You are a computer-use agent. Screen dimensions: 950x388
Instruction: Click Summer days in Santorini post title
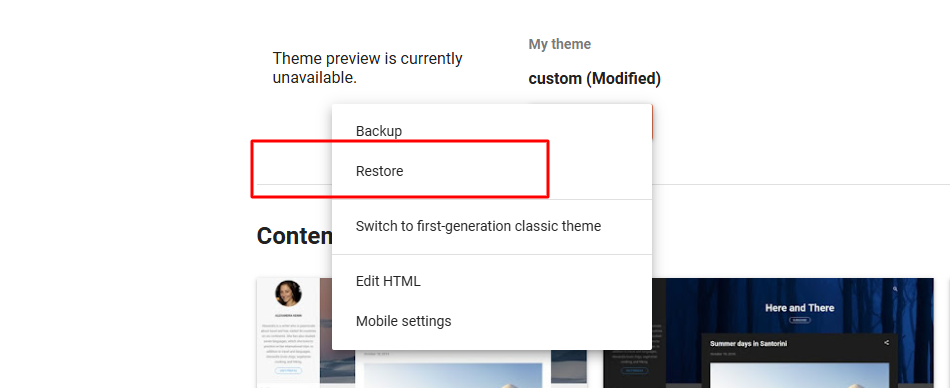click(748, 344)
